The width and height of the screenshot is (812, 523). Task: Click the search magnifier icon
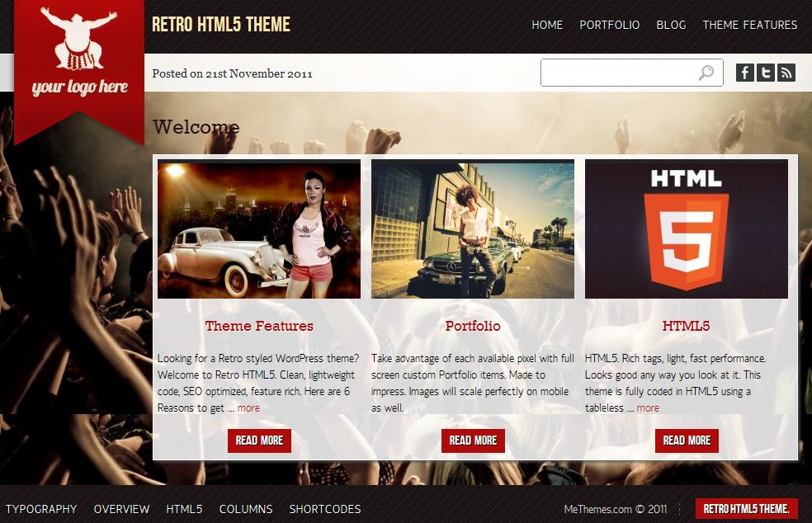706,73
